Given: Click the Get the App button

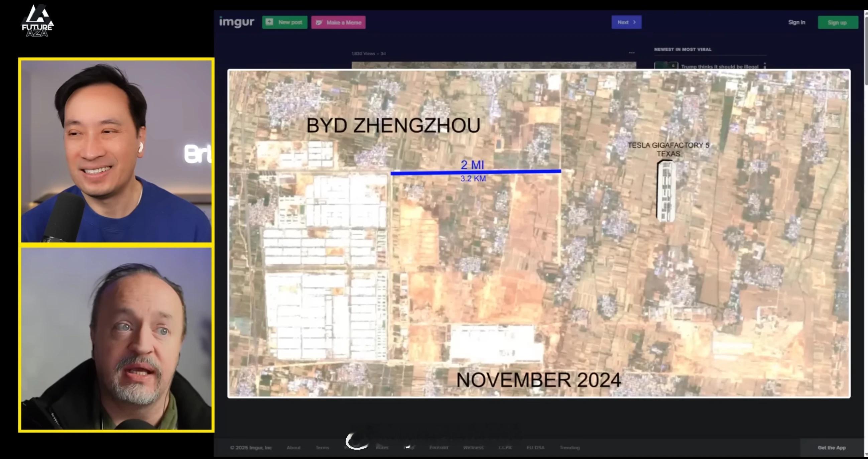Looking at the screenshot, I should [x=831, y=448].
